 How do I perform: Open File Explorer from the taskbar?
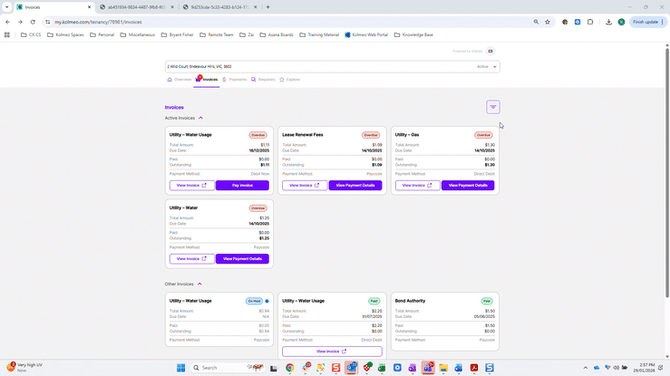(x=443, y=367)
